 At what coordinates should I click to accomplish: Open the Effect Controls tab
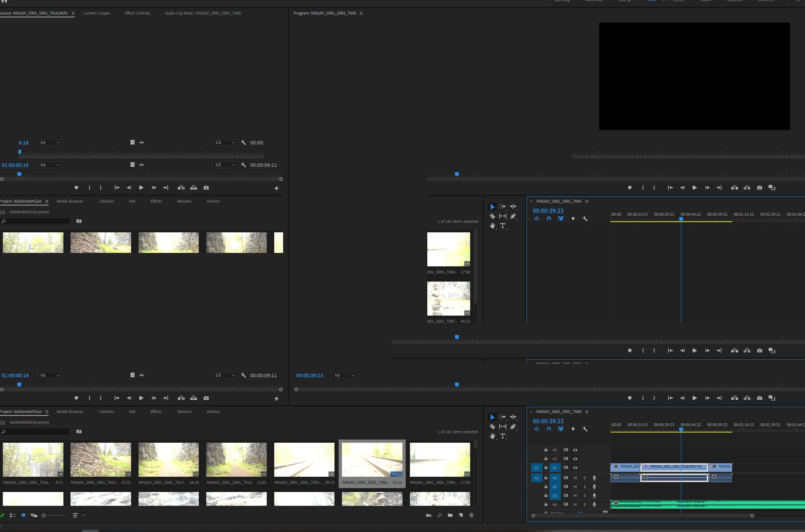pos(137,13)
